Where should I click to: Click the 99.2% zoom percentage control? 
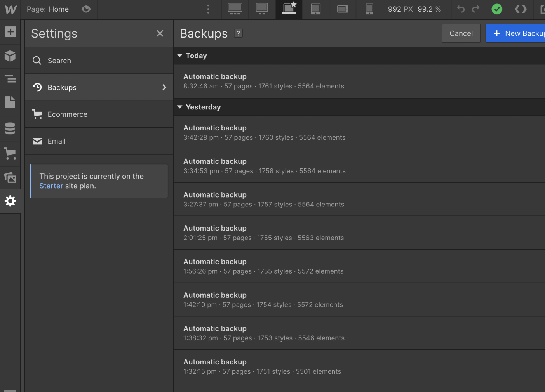click(x=429, y=9)
